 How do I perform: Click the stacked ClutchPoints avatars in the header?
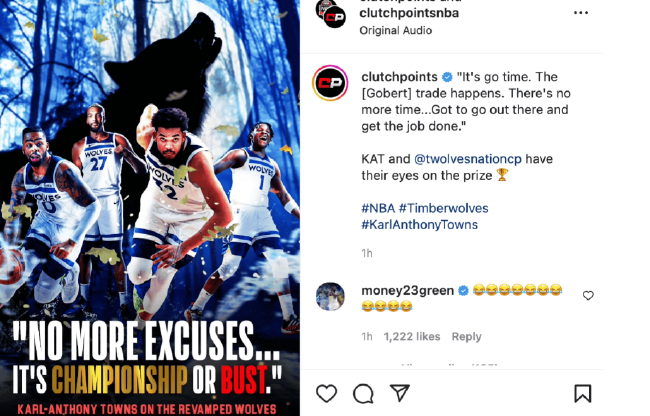tap(331, 14)
